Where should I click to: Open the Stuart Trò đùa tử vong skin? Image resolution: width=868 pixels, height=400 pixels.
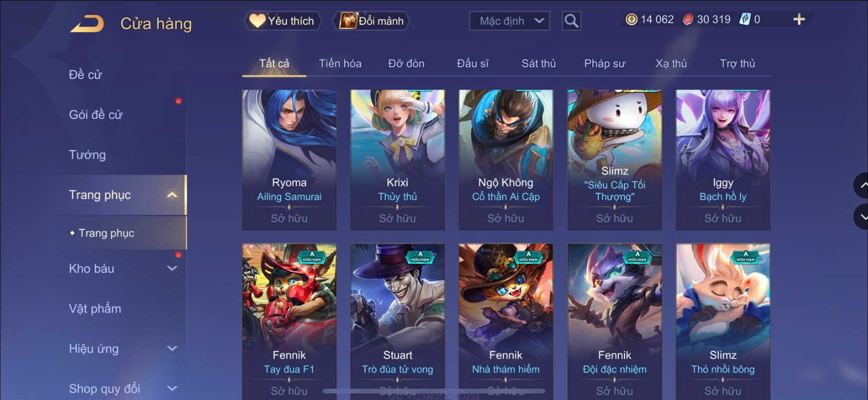[398, 321]
